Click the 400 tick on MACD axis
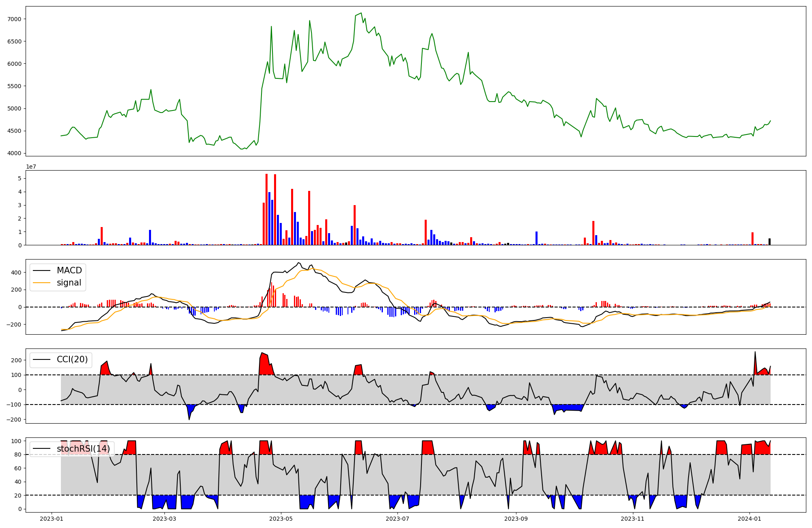The image size is (812, 528). [17, 273]
